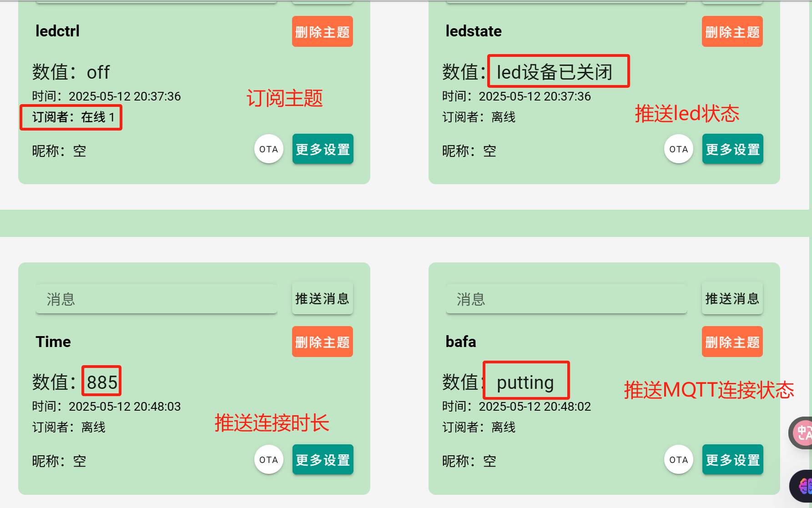Click the 消息 input field above bafa

tap(566, 299)
